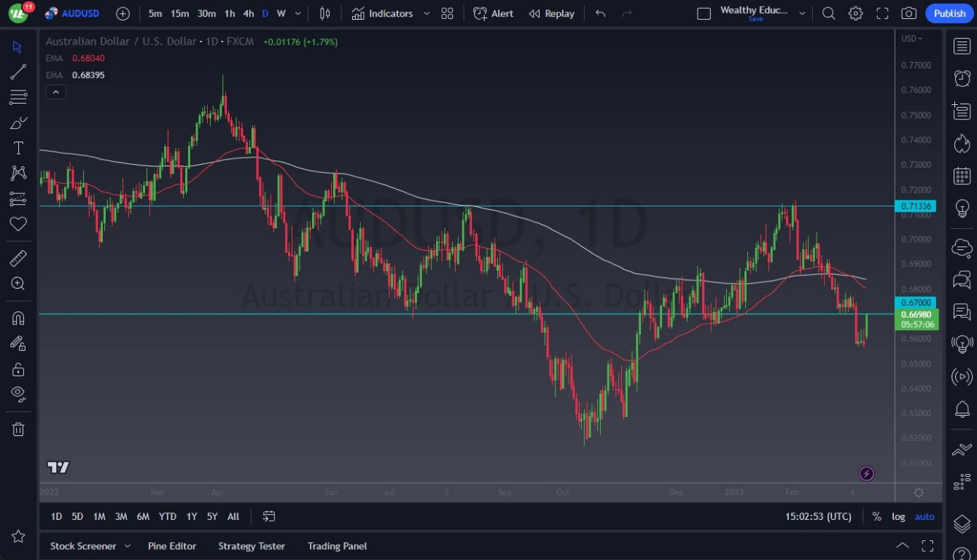Click the Publish button
977x560 pixels.
coord(949,13)
